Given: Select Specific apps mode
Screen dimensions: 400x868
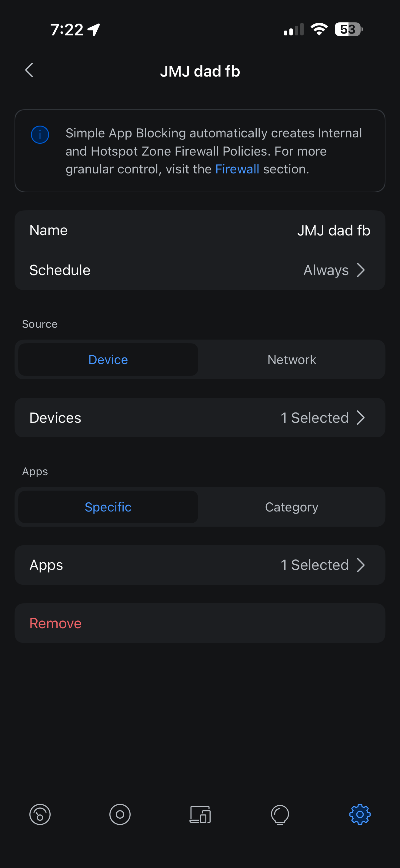Looking at the screenshot, I should tap(108, 507).
